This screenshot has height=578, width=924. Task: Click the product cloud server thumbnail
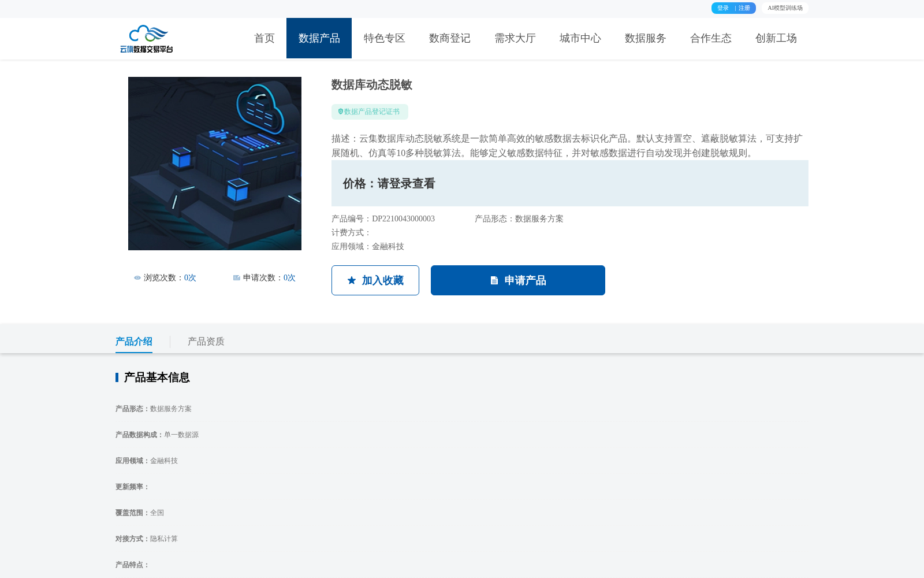tap(215, 164)
